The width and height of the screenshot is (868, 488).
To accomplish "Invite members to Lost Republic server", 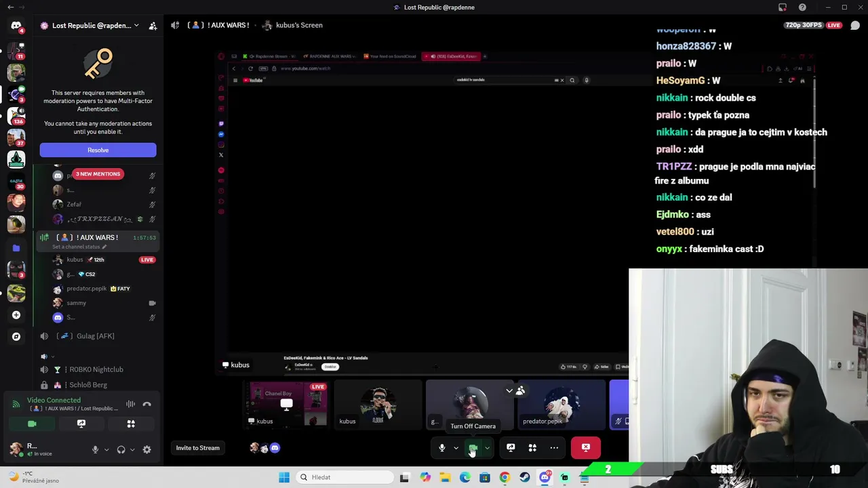I will click(x=153, y=26).
